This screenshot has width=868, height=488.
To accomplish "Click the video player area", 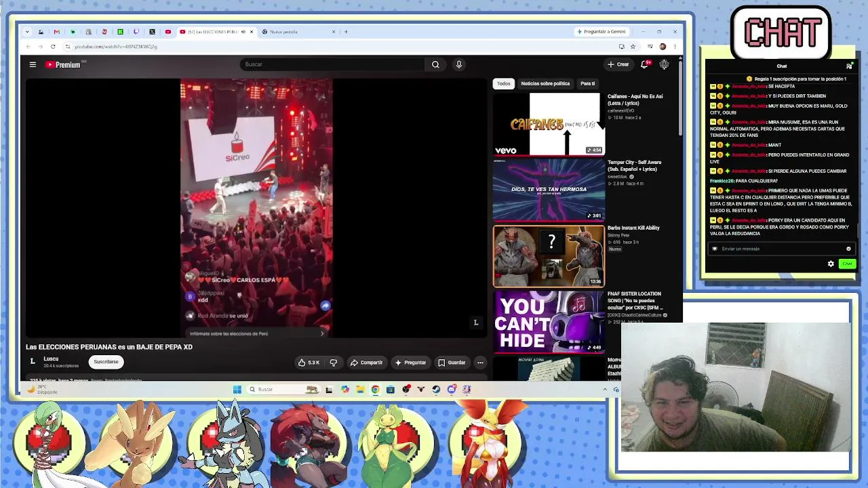I will 256,208.
